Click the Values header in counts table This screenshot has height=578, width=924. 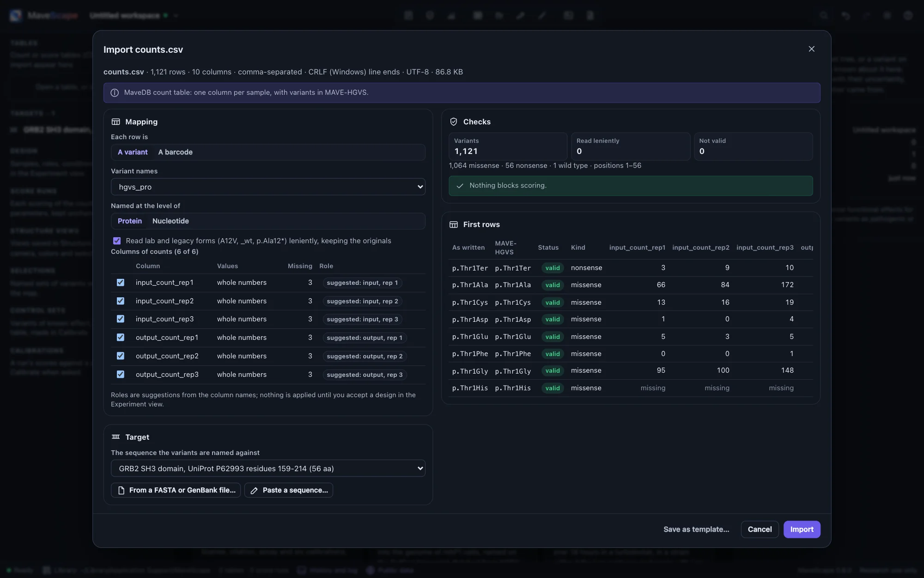(x=227, y=266)
